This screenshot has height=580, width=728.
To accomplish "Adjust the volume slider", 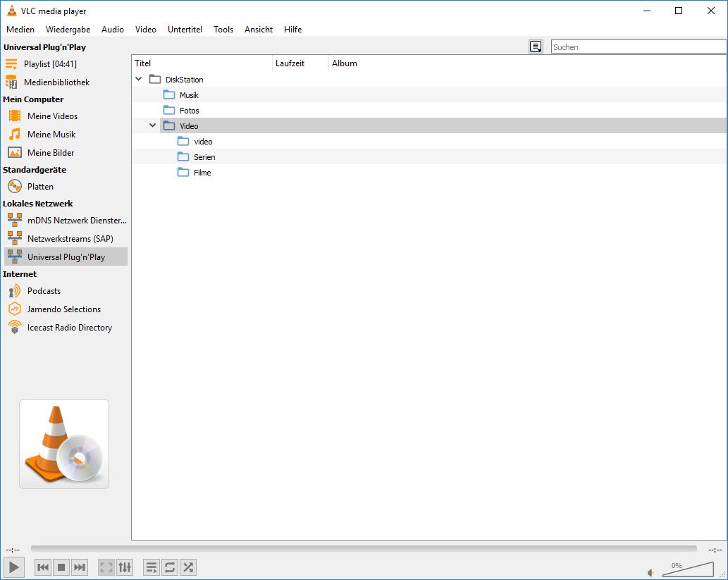I will [688, 569].
